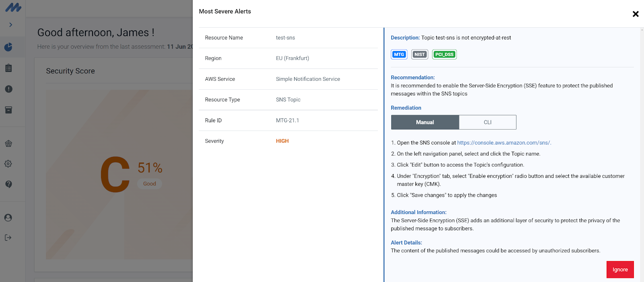Click the logout icon in sidebar
Screen dimensions: 644x282
click(x=8, y=238)
